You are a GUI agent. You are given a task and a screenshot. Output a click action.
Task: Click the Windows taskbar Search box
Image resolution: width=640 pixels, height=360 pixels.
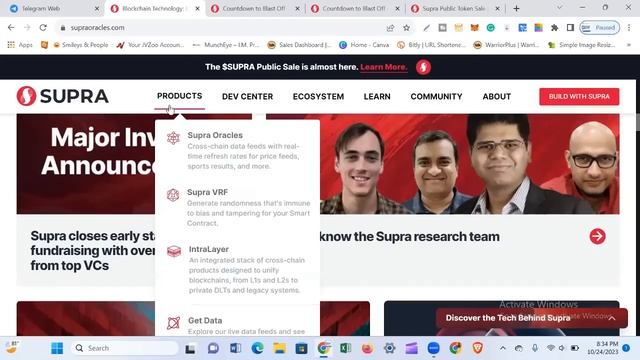[x=125, y=348]
